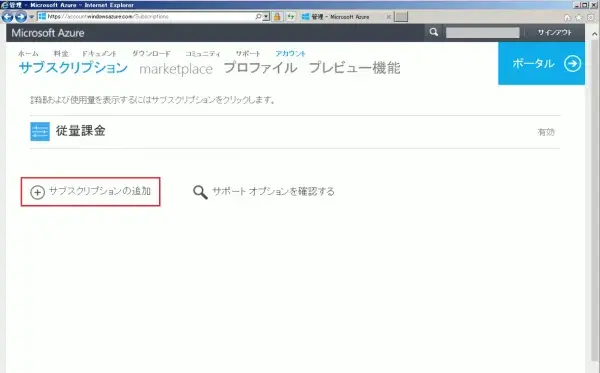Open the サポート nav link
Image resolution: width=600 pixels, height=373 pixels.
(248, 54)
